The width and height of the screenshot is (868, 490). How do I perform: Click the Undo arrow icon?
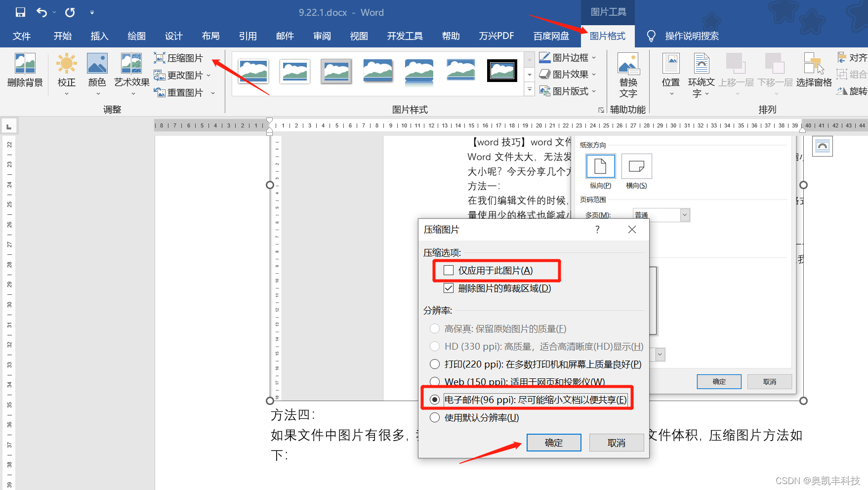[x=42, y=12]
